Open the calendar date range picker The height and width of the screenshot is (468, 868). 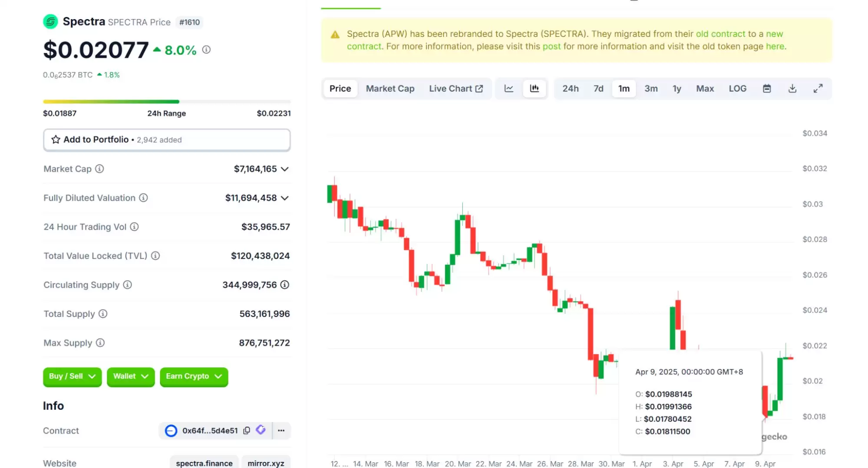pyautogui.click(x=767, y=89)
